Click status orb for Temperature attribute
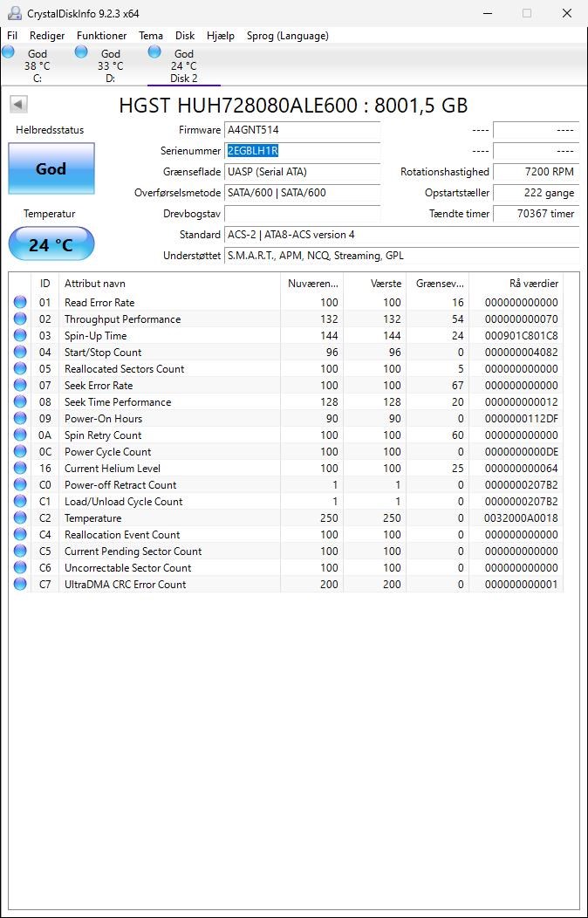 point(20,517)
